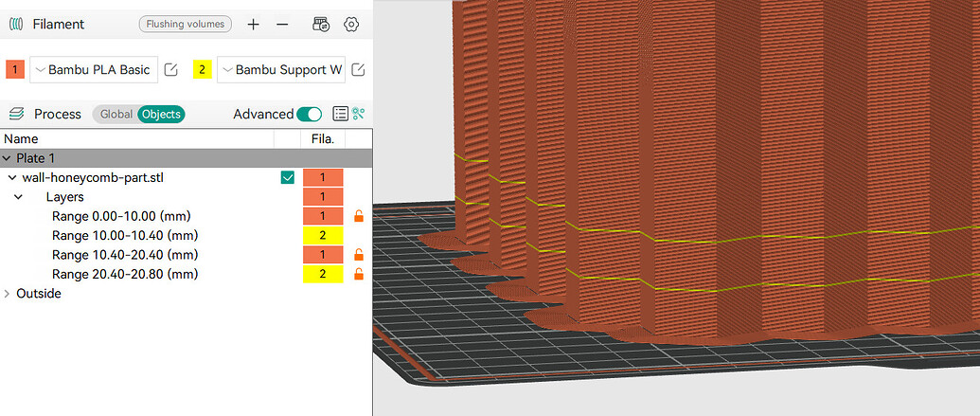Uncheck the wall-honeycomb-part.stl printable checkbox
Viewport: 980px width, 416px height.
pyautogui.click(x=288, y=177)
